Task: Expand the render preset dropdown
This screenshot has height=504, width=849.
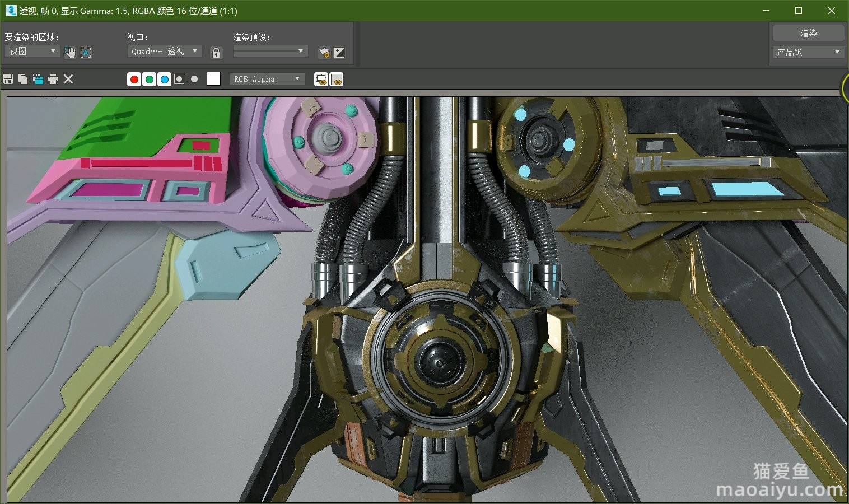Action: tap(270, 51)
